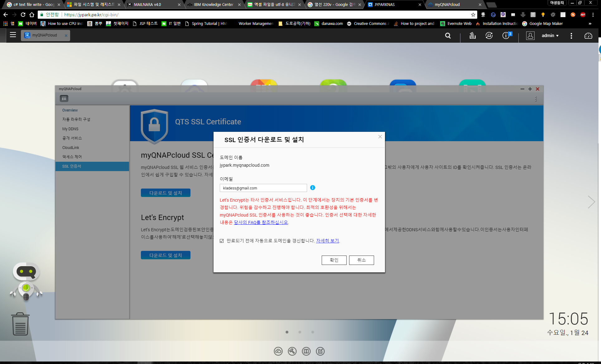Select 자동 라우터 구성 in sidebar
The width and height of the screenshot is (601, 364).
coord(92,119)
